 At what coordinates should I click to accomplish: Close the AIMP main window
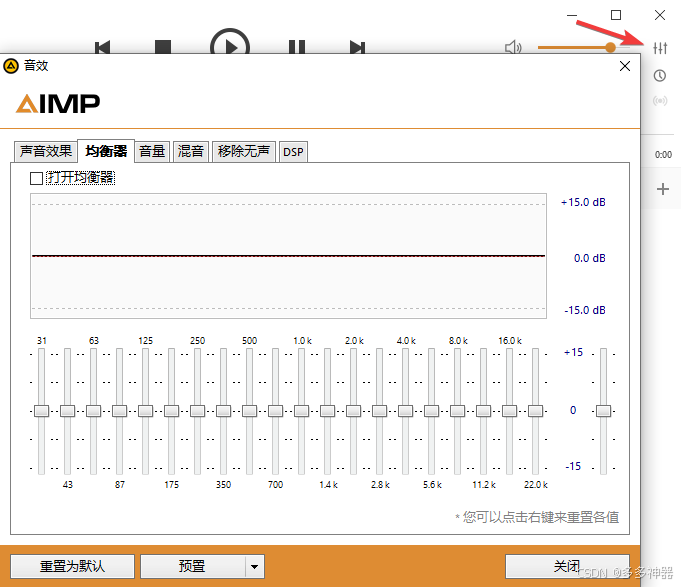point(660,15)
